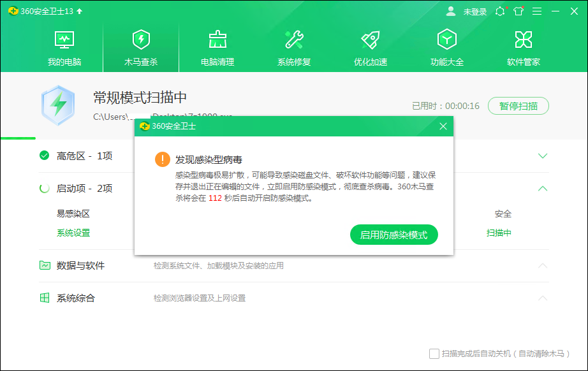
Task: Launch 优化加速 rocket icon
Action: pos(370,40)
